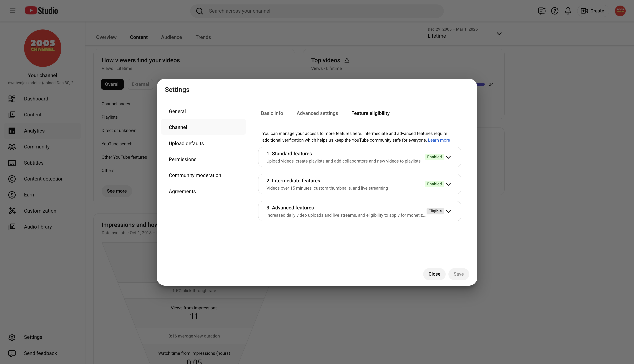This screenshot has width=634, height=364.
Task: Open the hamburger navigation menu
Action: pyautogui.click(x=12, y=11)
